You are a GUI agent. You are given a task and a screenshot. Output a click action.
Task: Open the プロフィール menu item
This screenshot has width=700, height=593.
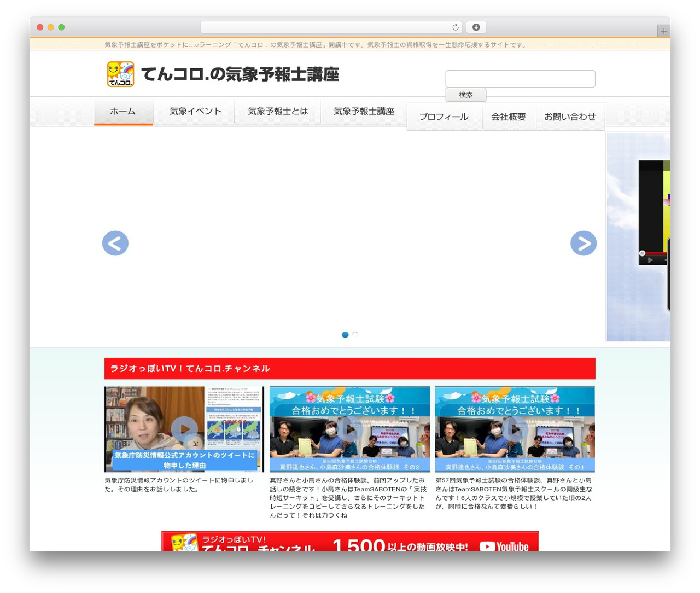(x=444, y=117)
